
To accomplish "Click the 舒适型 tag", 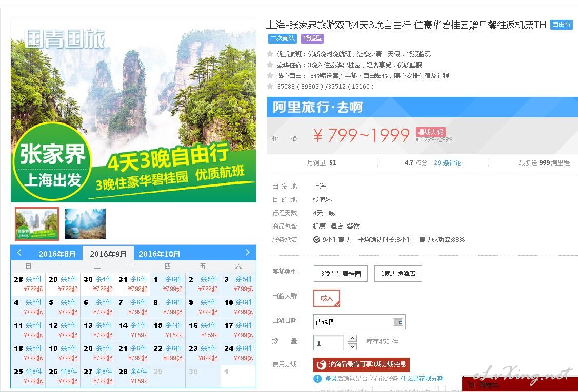I will tap(312, 38).
